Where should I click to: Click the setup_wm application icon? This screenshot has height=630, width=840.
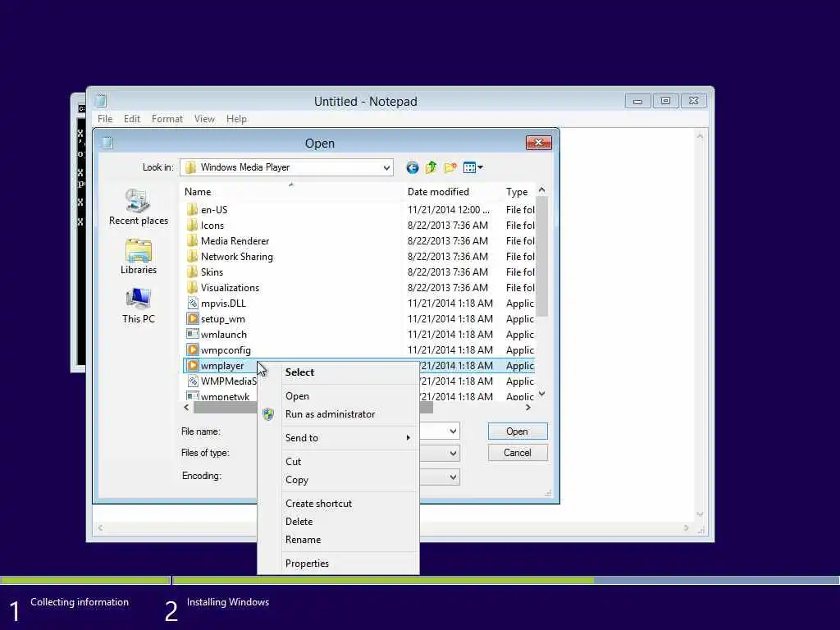193,319
